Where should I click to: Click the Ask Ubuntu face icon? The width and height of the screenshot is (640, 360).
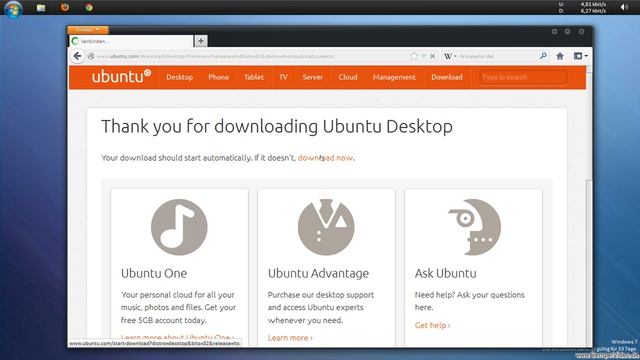(474, 227)
